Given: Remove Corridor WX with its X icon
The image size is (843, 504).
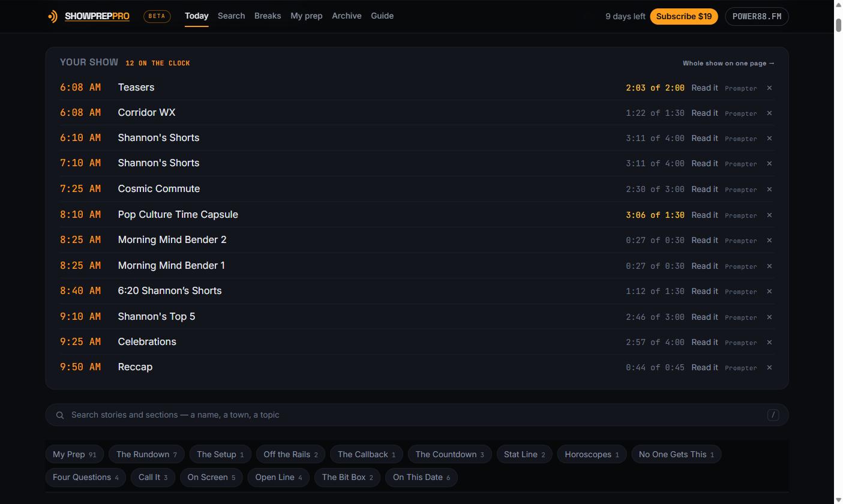Looking at the screenshot, I should (769, 113).
